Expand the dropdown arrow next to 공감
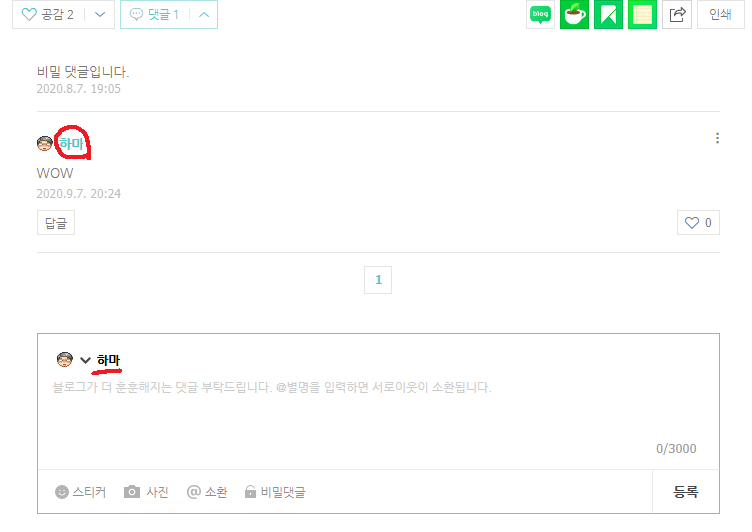Viewport: 752px width, 532px height. tap(100, 14)
